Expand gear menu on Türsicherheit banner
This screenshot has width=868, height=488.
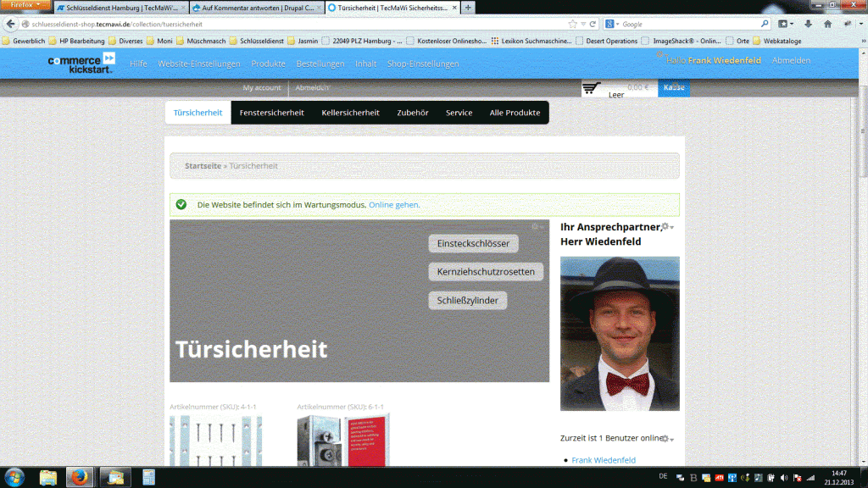point(537,227)
